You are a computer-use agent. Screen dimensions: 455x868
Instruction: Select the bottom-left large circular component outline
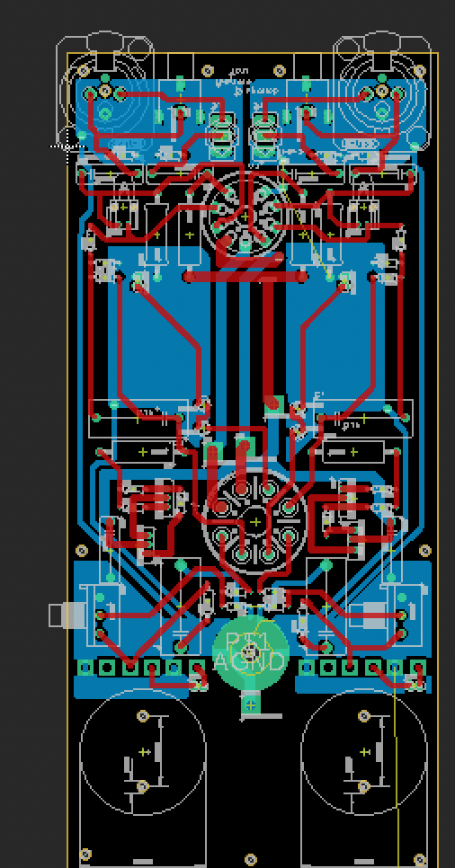coord(143,751)
